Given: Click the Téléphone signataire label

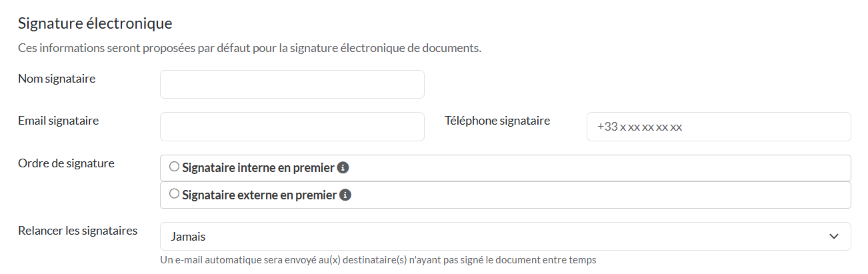Looking at the screenshot, I should (497, 121).
